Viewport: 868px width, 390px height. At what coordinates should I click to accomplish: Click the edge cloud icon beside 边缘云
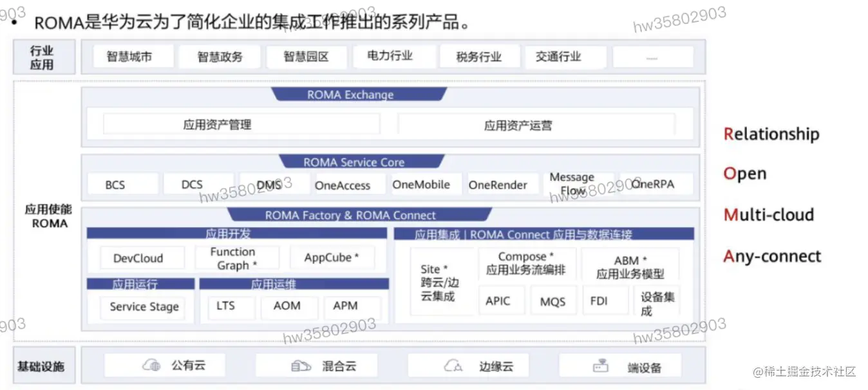(453, 366)
